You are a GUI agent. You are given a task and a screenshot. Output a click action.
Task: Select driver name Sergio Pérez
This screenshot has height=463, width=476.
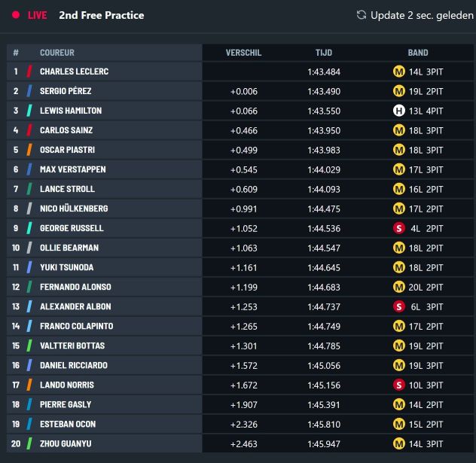[66, 91]
